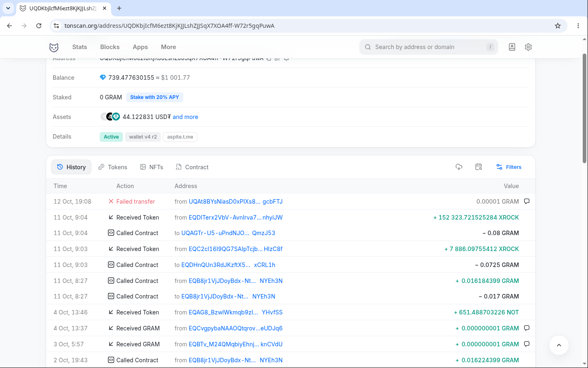This screenshot has width=588, height=368.
Task: Open the Chrome three-dot menu
Action: [x=578, y=26]
